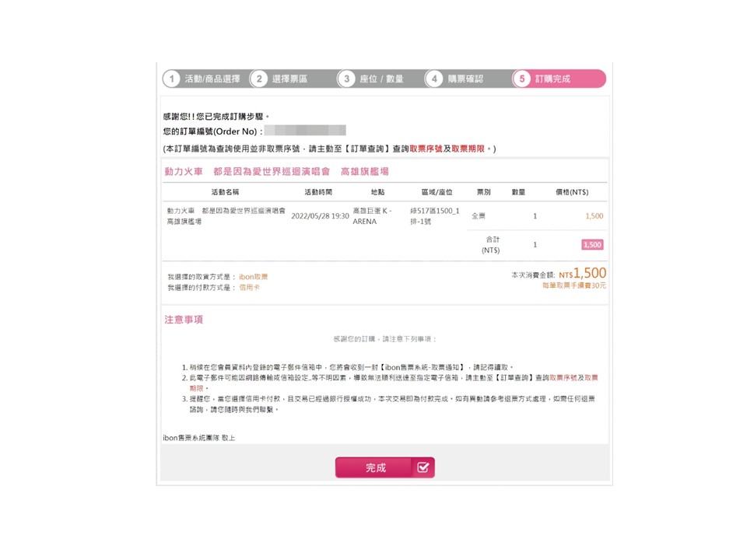Click the 完成 button
Image resolution: width=747 pixels, height=560 pixels.
pos(385,467)
